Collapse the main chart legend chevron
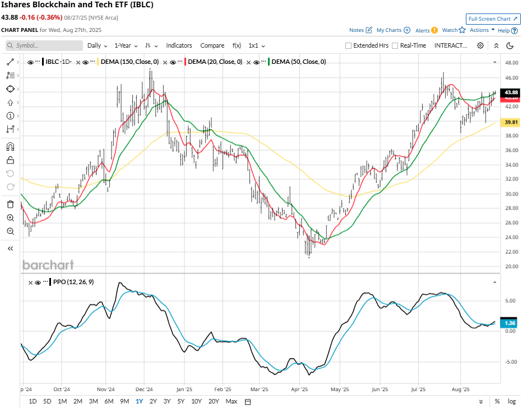This screenshot has height=413, width=532. click(494, 62)
